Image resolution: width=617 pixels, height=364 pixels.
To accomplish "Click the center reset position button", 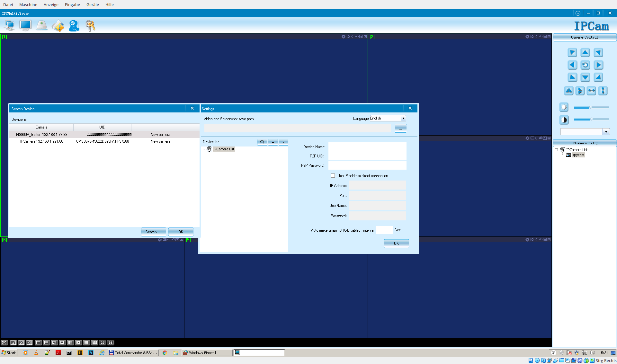I will click(x=585, y=65).
